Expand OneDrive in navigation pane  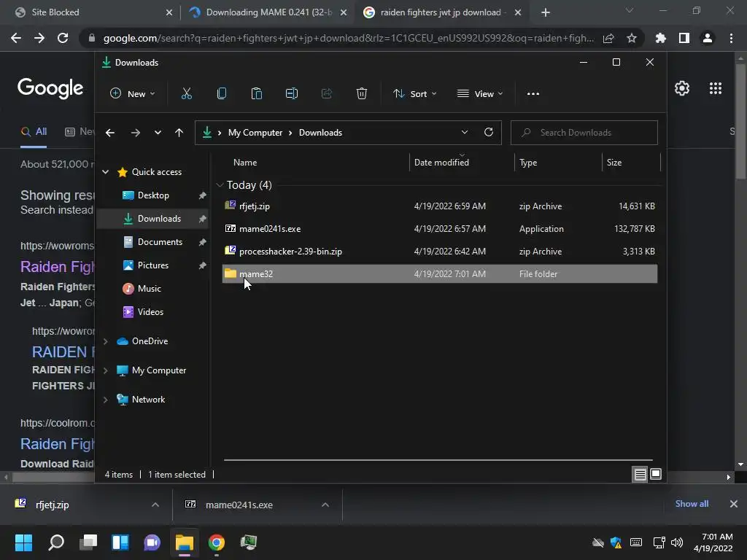(x=106, y=341)
